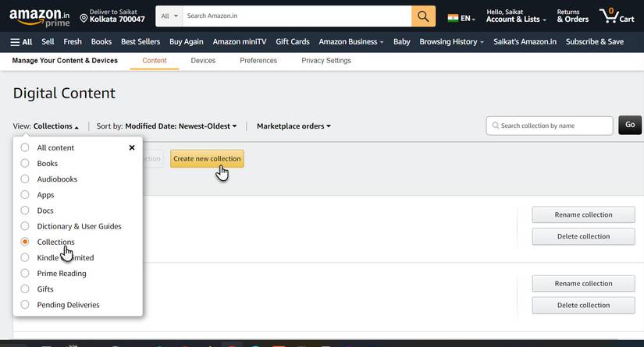Open the Sell link in navigation
The height and width of the screenshot is (347, 644).
point(48,42)
